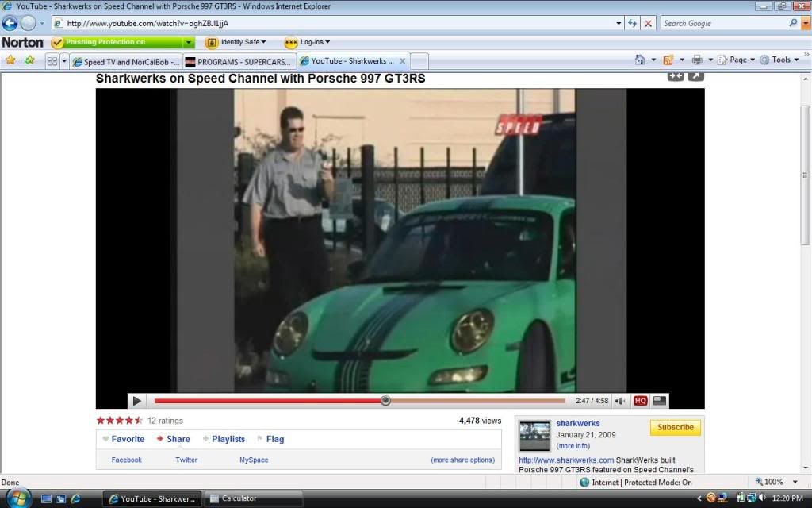The width and height of the screenshot is (812, 508).
Task: Mute the video with the speaker icon
Action: pos(620,401)
